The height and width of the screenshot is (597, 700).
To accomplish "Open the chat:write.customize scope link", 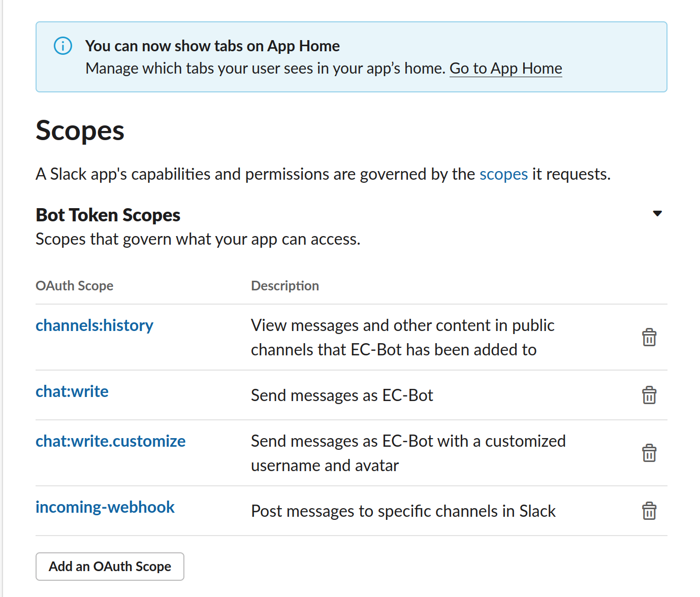I will 111,441.
